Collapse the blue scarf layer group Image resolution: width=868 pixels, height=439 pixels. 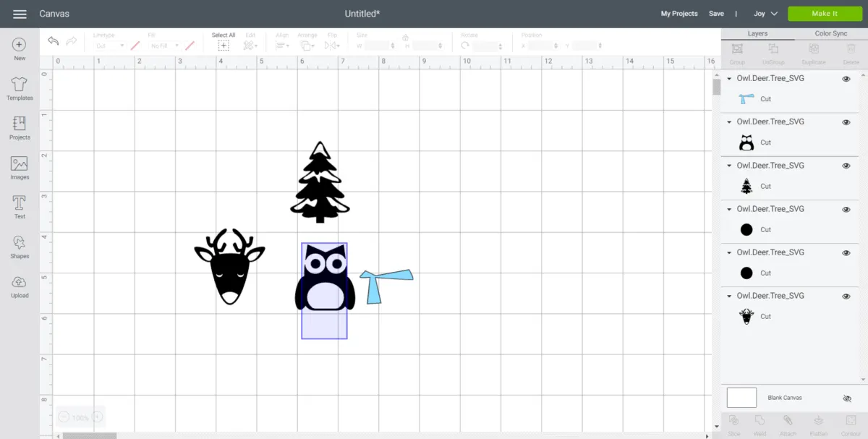tap(729, 79)
